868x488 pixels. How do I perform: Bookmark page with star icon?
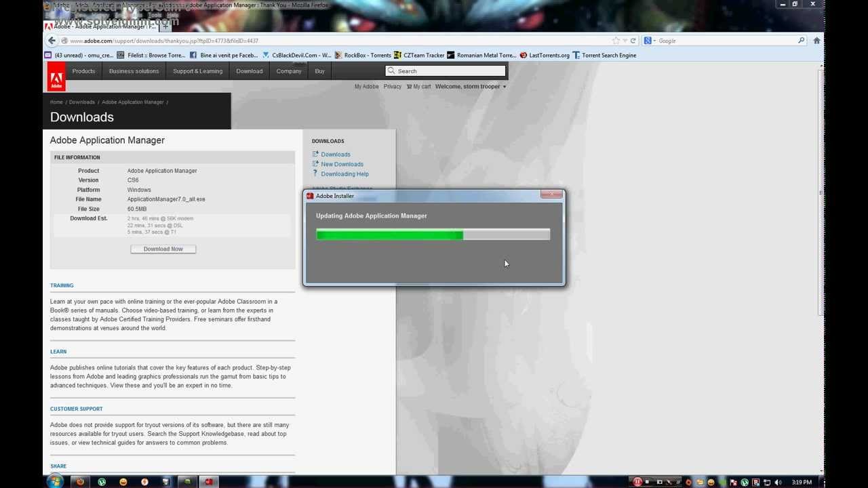coord(616,41)
